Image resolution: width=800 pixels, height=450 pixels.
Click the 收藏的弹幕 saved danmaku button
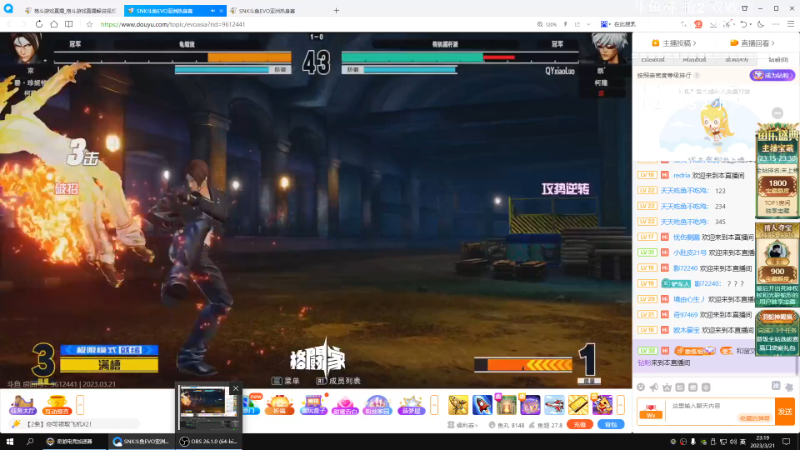(x=755, y=418)
